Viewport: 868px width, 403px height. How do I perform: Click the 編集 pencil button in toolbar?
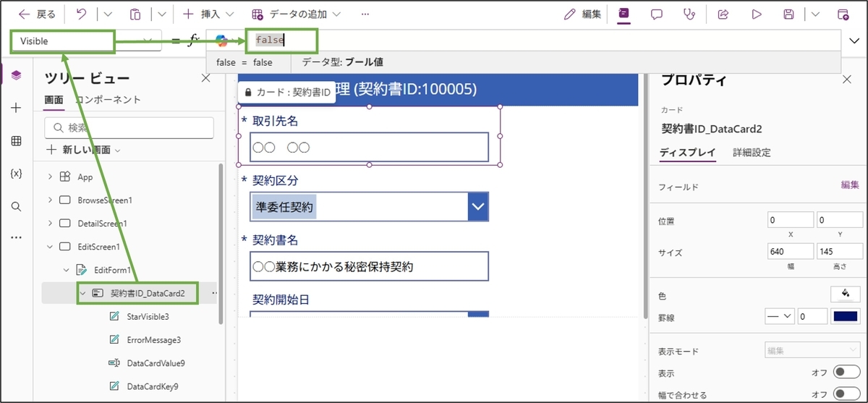click(582, 14)
